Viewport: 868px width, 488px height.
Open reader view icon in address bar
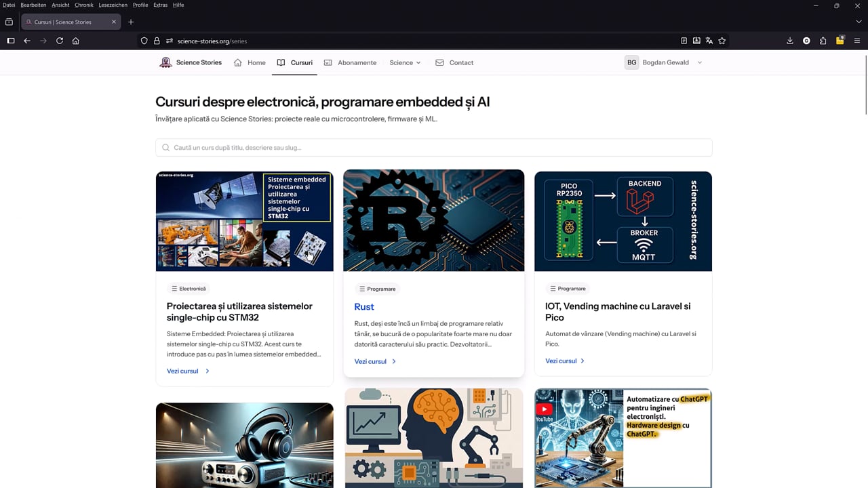[684, 41]
